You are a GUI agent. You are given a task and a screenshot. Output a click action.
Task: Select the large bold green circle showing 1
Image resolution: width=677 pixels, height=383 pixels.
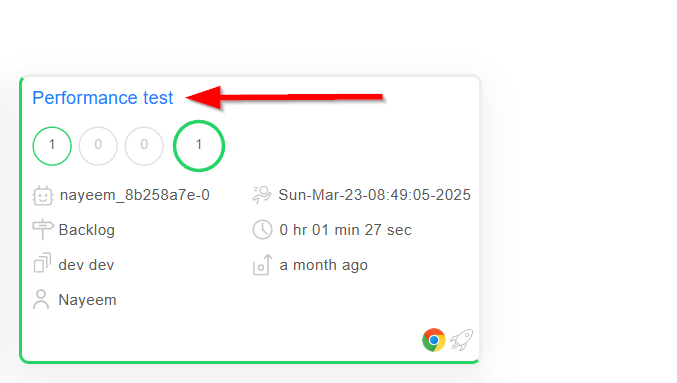pyautogui.click(x=199, y=146)
